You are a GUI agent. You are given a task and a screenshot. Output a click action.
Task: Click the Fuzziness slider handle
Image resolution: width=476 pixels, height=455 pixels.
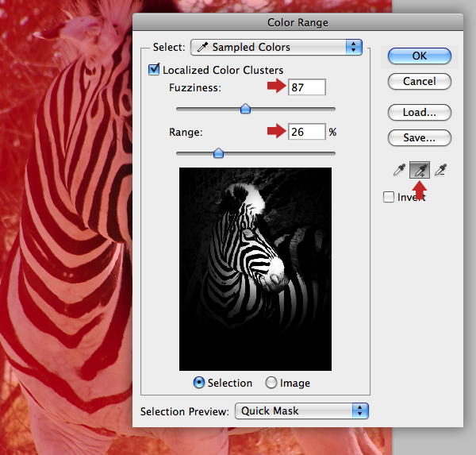click(245, 109)
